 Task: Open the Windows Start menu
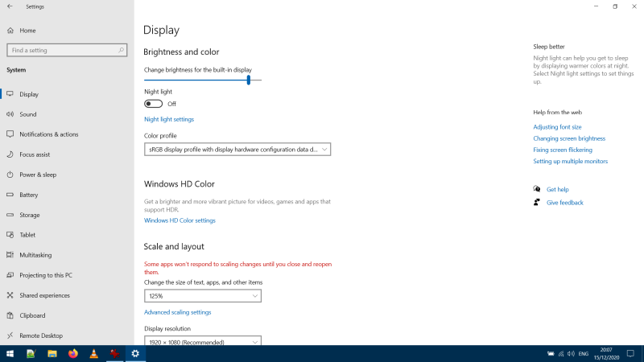click(10, 353)
